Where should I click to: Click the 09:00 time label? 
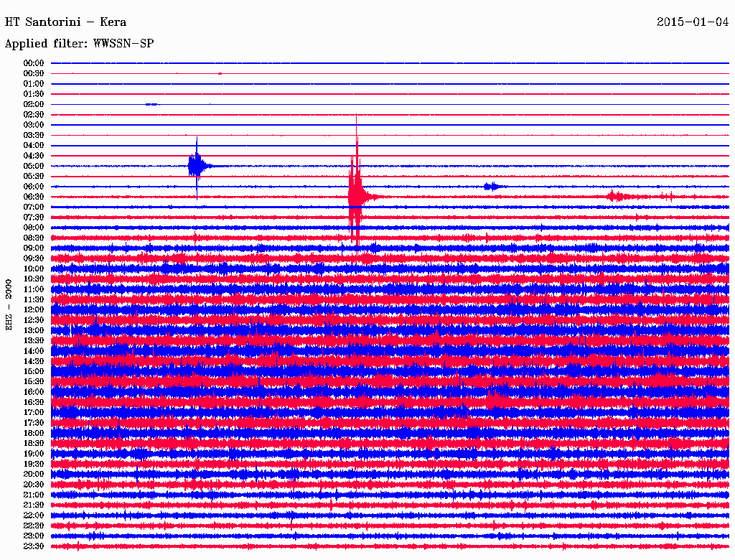coord(34,248)
